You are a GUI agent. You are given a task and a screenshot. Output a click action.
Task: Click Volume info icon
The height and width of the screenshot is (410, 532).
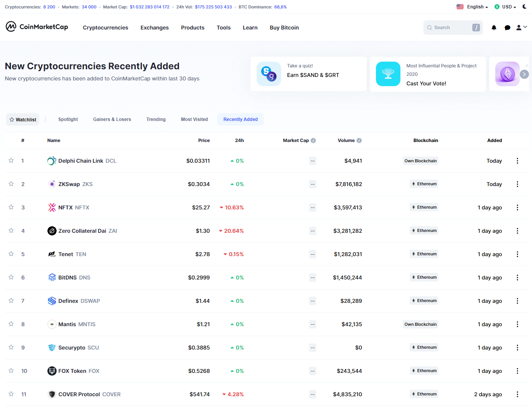tap(359, 140)
